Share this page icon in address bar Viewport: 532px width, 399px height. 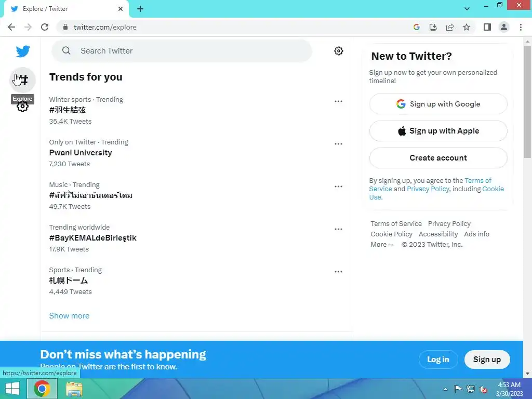450,27
